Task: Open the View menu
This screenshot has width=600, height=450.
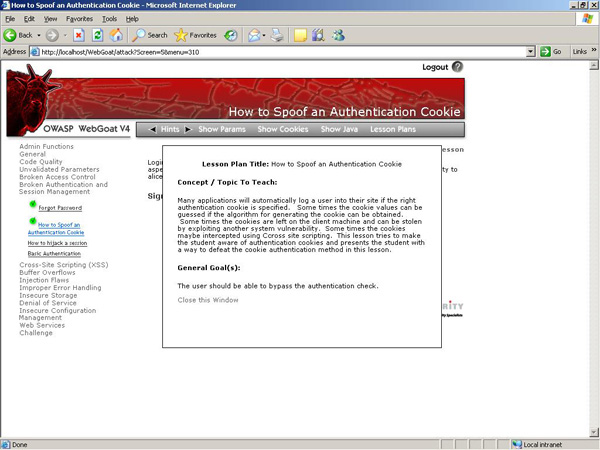Action: coord(50,19)
